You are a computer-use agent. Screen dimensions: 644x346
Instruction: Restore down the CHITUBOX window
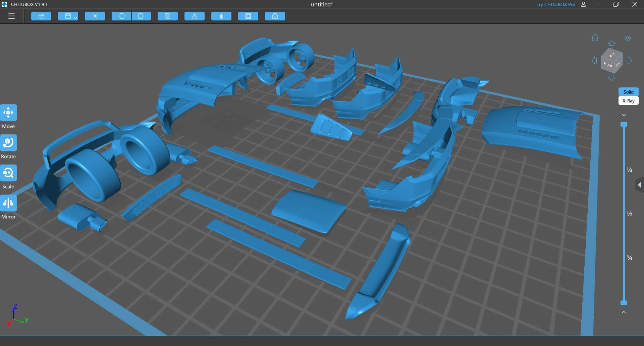tap(616, 4)
